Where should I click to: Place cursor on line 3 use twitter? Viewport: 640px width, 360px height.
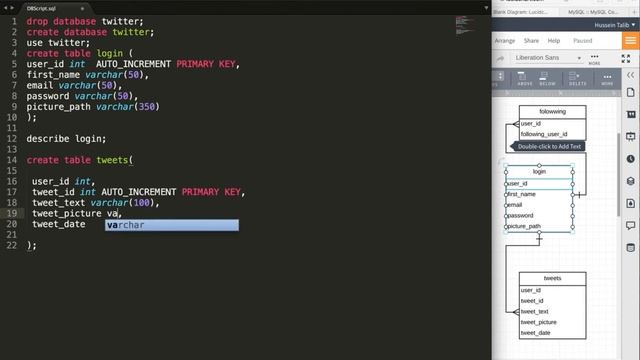[58, 43]
